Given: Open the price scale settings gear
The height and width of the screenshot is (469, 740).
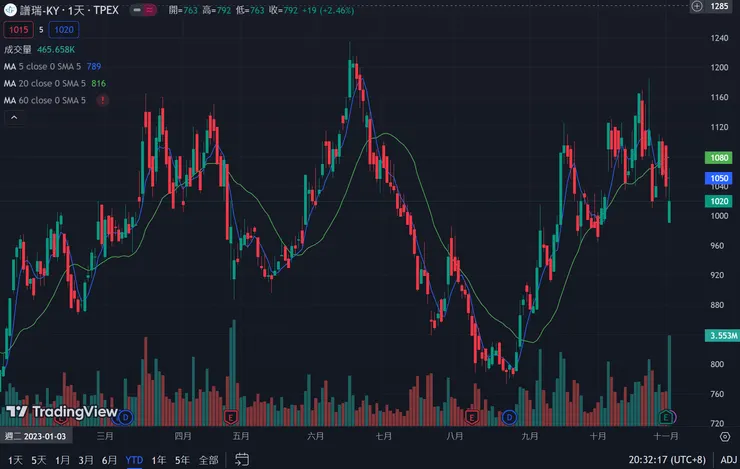Looking at the screenshot, I should (x=725, y=436).
